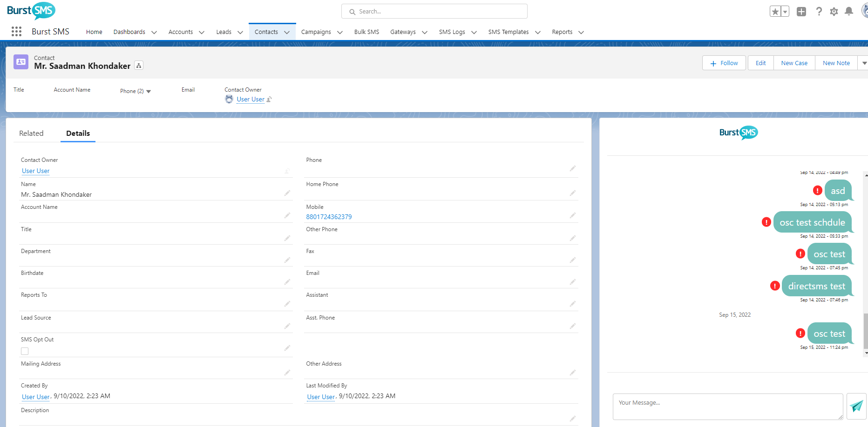Click the Follow button
This screenshot has height=427, width=868.
point(724,63)
